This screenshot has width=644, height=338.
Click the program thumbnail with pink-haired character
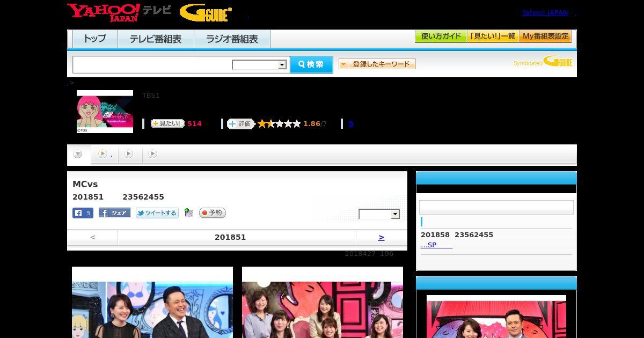pyautogui.click(x=105, y=112)
